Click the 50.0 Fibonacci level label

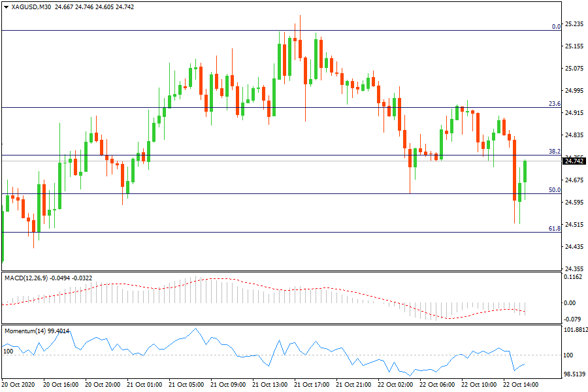click(555, 190)
